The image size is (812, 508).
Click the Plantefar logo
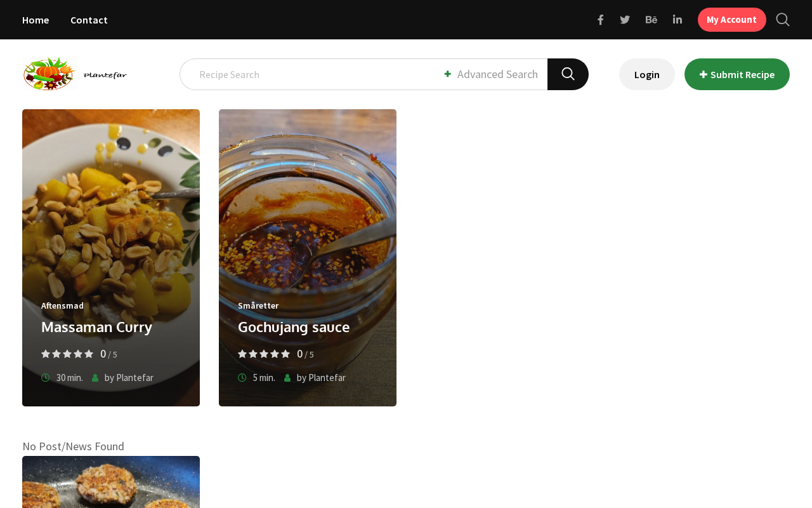[x=75, y=74]
